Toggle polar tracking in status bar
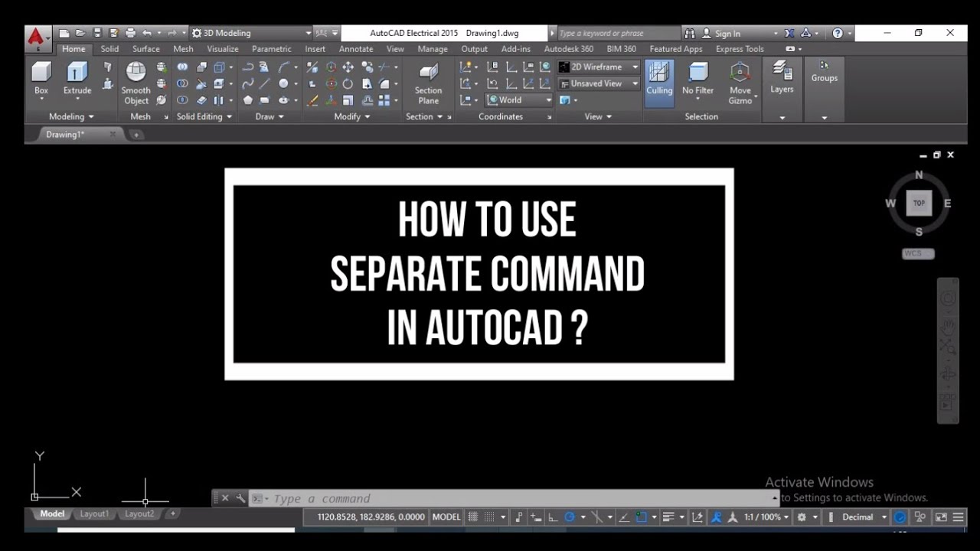 tap(570, 517)
